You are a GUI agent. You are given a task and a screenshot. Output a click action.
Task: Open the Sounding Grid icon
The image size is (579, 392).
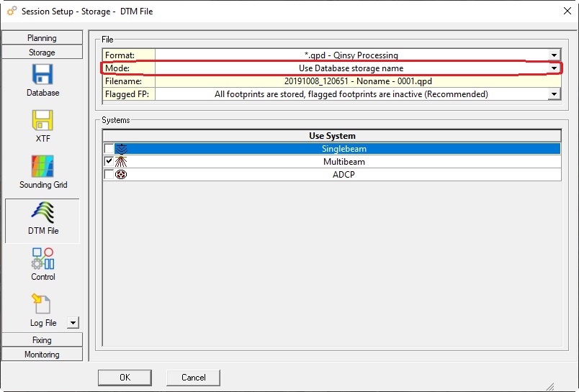point(42,166)
